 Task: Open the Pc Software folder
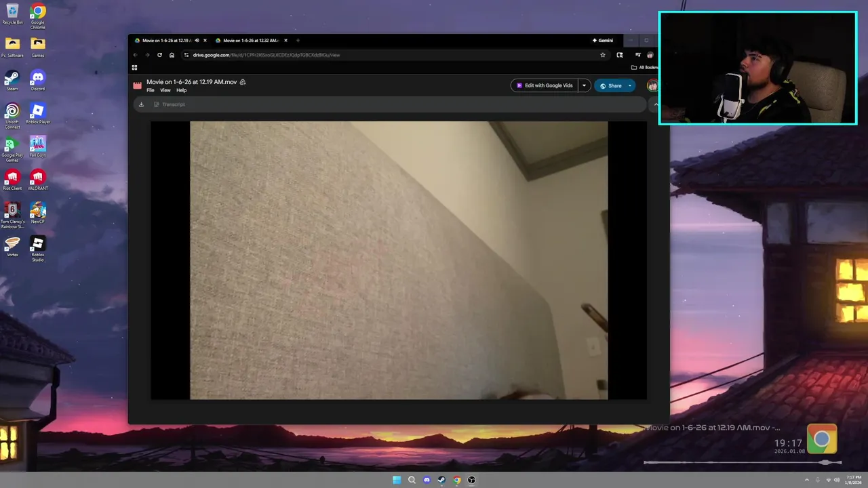coord(12,47)
